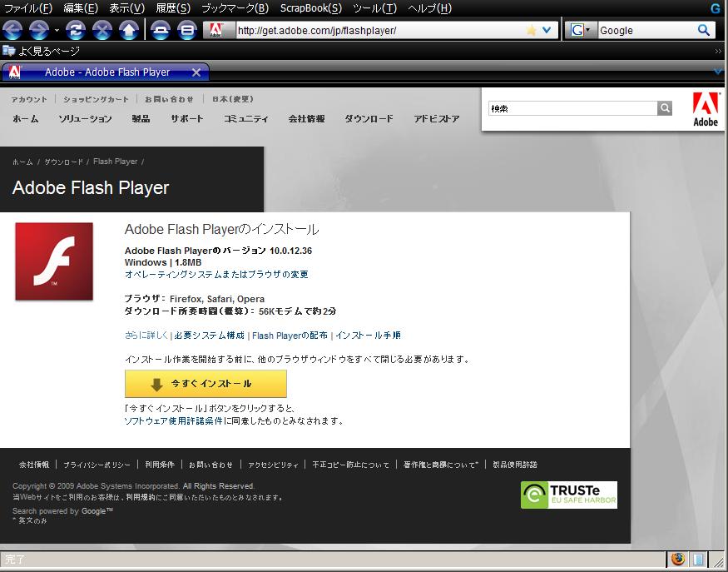This screenshot has height=572, width=728.
Task: Click the アカウント link
Action: [x=29, y=99]
